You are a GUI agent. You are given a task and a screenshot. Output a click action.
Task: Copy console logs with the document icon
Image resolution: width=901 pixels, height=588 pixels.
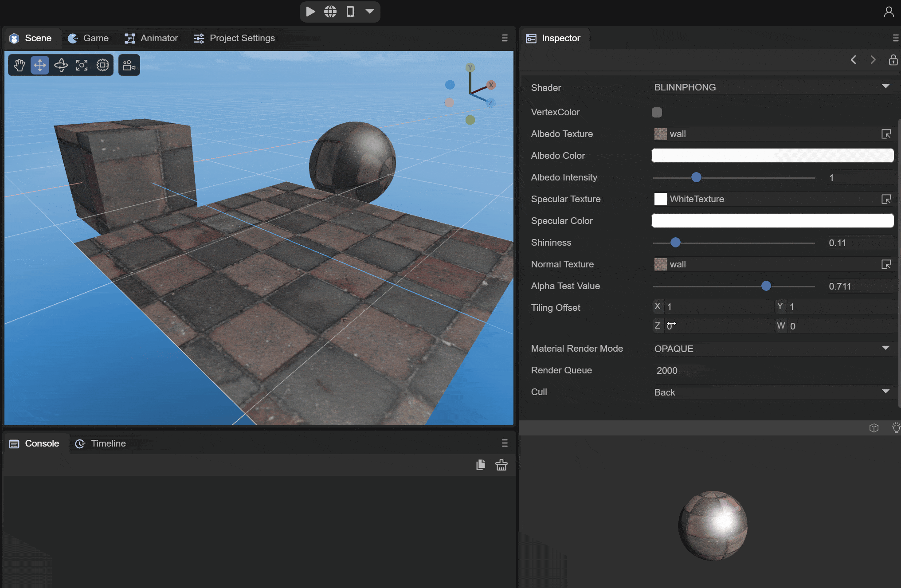click(x=481, y=465)
